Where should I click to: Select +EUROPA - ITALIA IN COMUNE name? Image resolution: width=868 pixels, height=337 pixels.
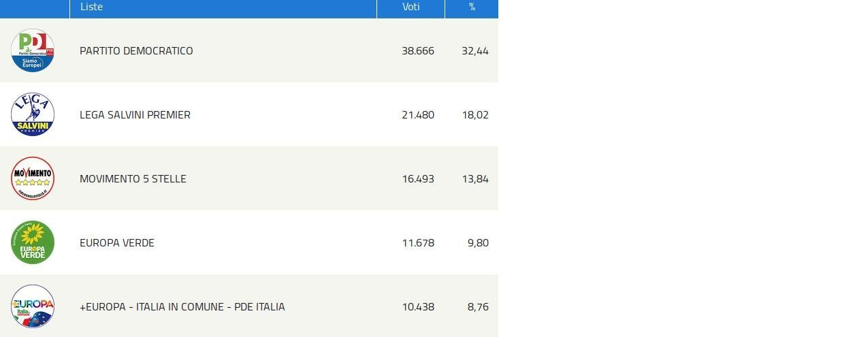(x=182, y=307)
